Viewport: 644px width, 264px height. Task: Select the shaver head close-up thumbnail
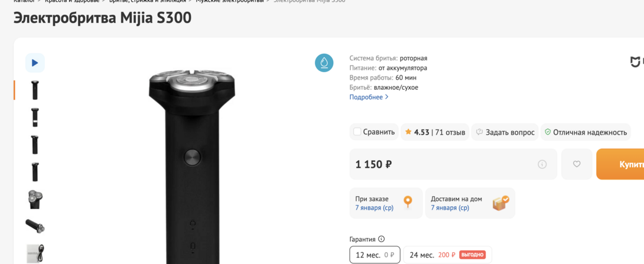point(35,199)
